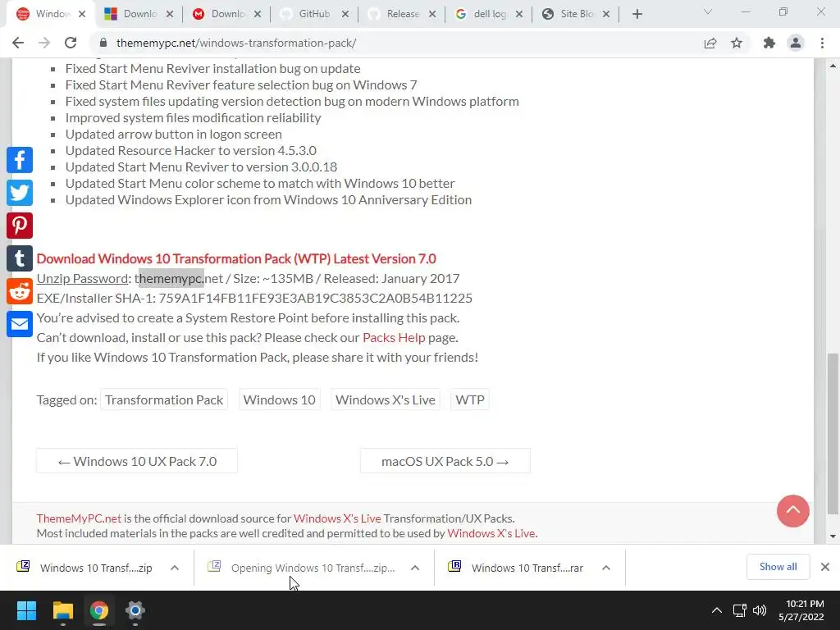Share page by email icon
Screen dimensions: 840x630
[x=20, y=324]
